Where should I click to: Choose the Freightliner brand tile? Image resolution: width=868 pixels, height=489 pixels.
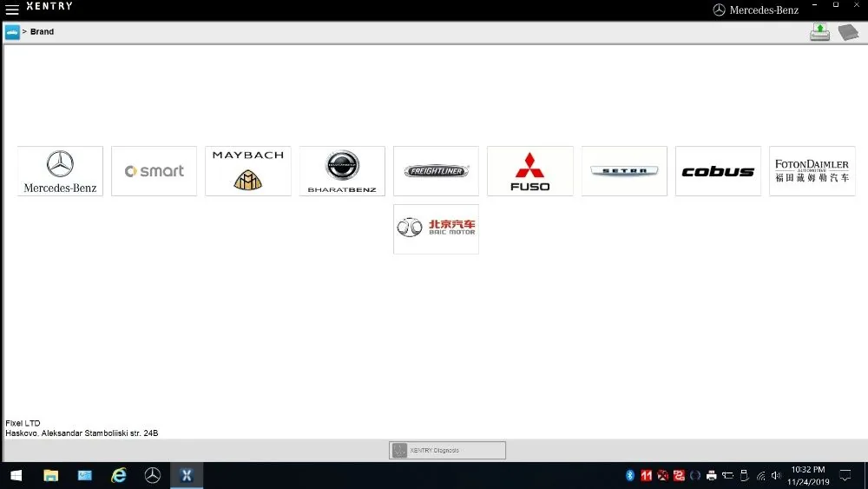point(437,171)
